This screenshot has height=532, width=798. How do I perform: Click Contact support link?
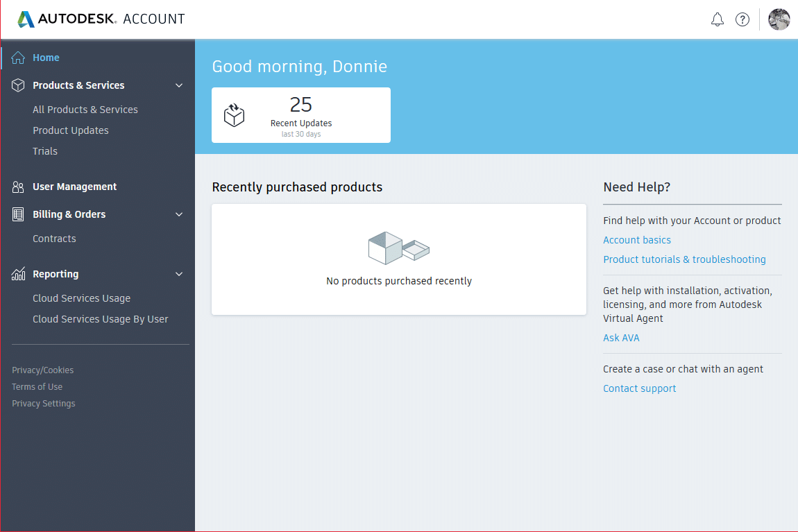pos(639,388)
